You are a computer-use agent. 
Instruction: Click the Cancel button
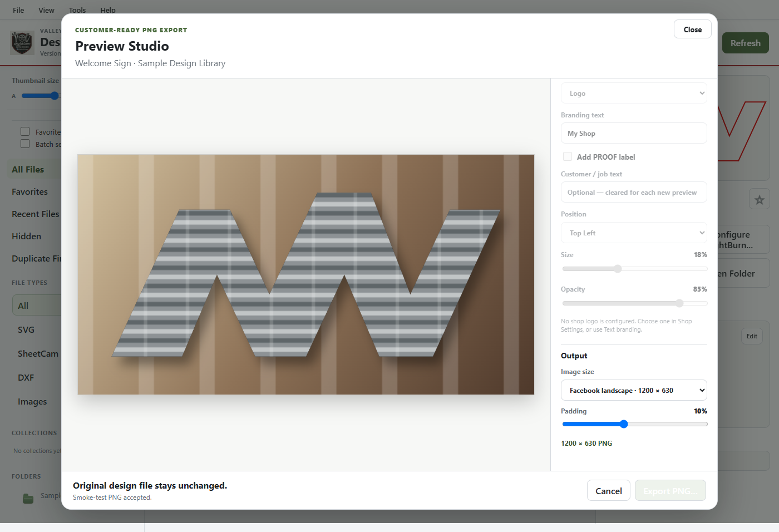tap(609, 491)
